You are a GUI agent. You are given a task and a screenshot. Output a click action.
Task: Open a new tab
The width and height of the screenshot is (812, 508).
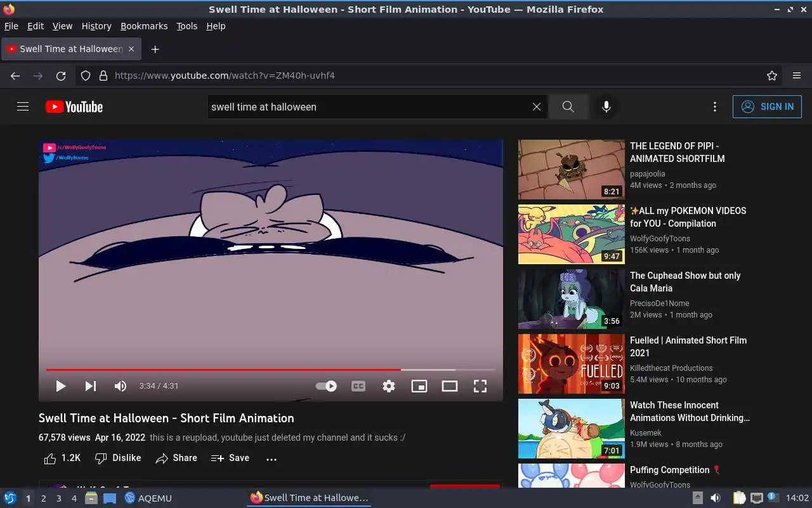click(x=155, y=49)
